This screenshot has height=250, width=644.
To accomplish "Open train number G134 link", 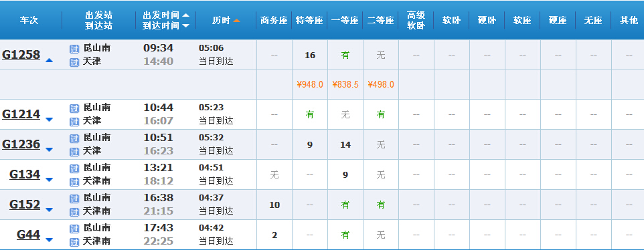I will click(25, 174).
